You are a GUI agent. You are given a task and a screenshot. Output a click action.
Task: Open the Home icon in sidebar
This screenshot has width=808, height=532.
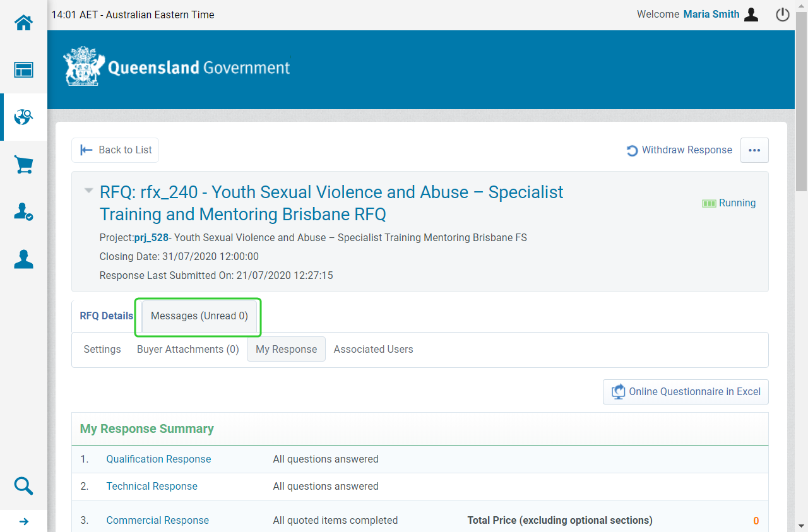pyautogui.click(x=23, y=23)
